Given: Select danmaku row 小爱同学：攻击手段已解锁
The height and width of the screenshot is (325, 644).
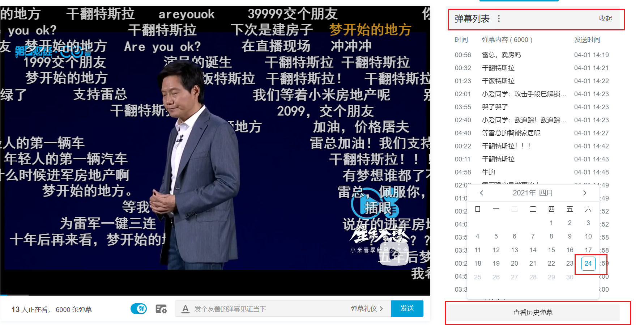Looking at the screenshot, I should point(533,94).
